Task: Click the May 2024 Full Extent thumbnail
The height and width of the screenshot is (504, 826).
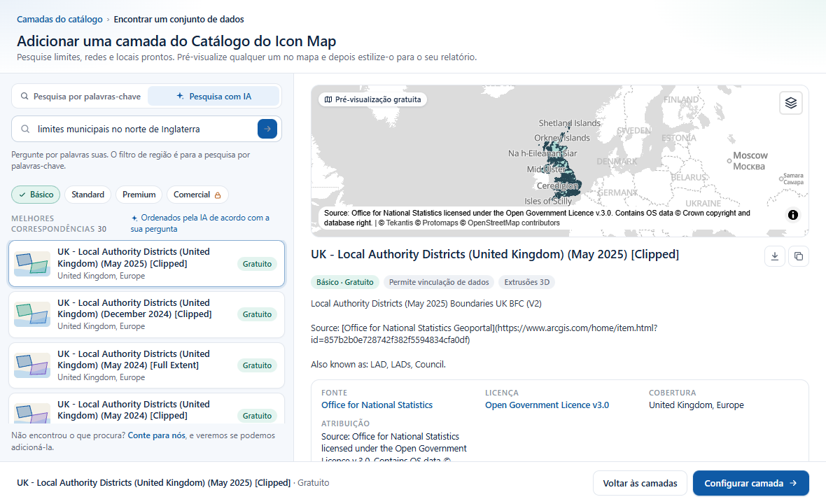Action: coord(33,365)
